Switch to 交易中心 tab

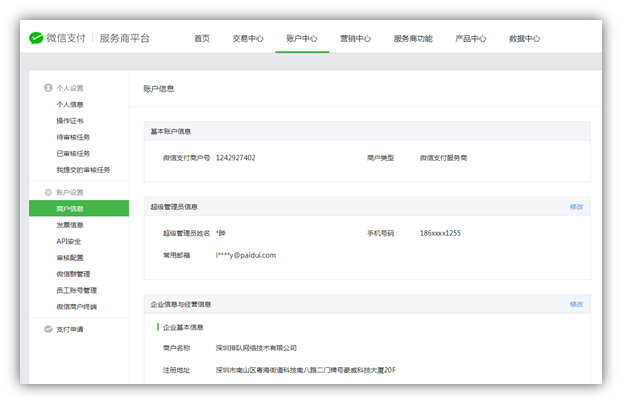pos(248,38)
